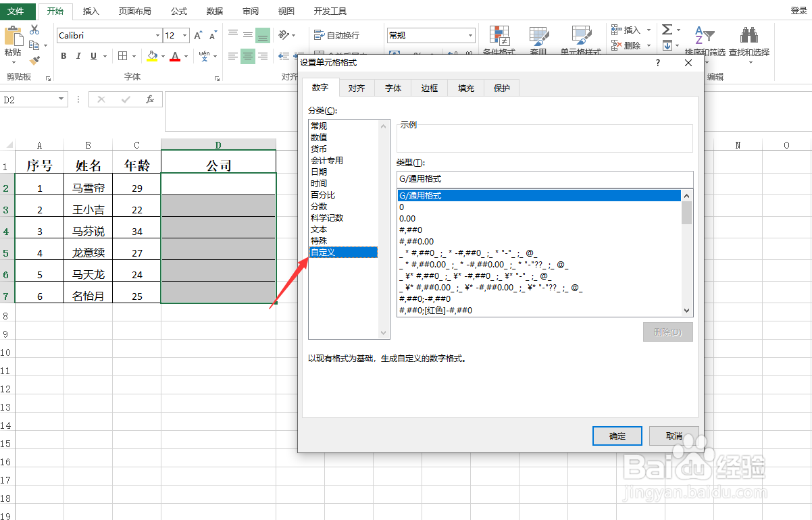Open the 保护 tab in dialog
Viewport: 812px width, 520px height.
click(x=502, y=88)
